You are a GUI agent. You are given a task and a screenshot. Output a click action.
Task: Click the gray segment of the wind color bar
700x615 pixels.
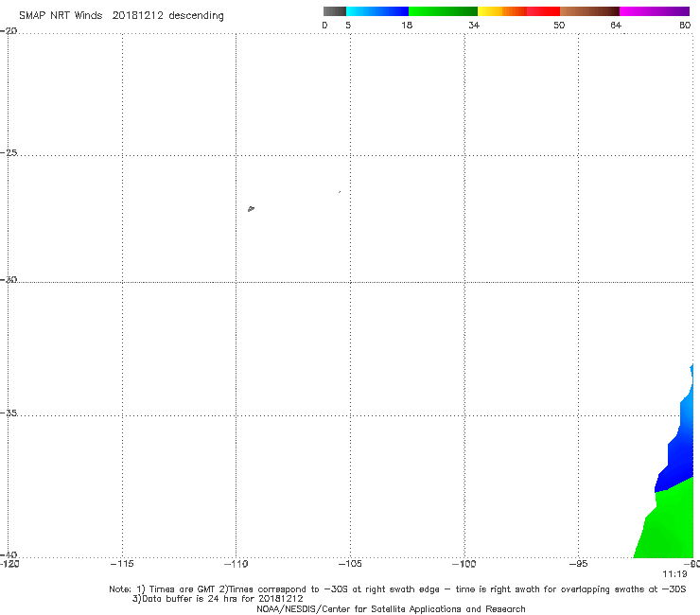[x=334, y=11]
